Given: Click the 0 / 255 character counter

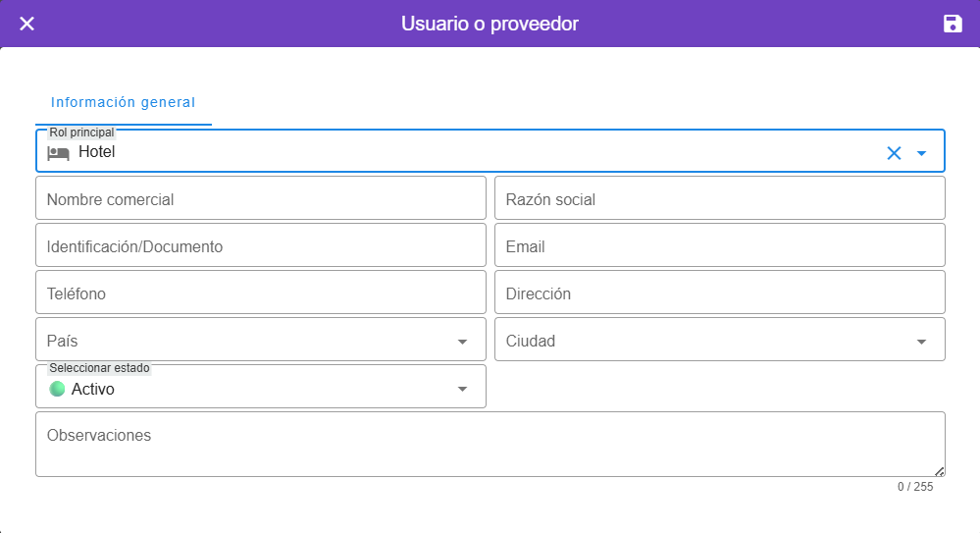Looking at the screenshot, I should [x=914, y=487].
